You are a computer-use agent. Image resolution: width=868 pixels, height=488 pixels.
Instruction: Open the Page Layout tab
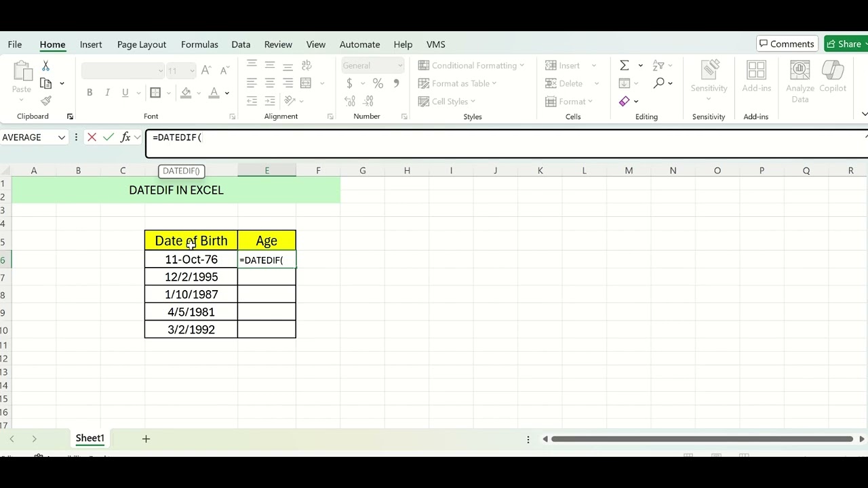click(142, 44)
